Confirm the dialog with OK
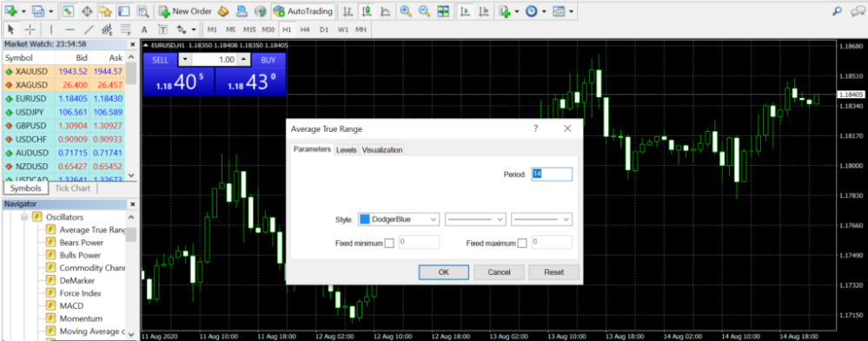Screen dimensions: 868x341 tap(443, 272)
